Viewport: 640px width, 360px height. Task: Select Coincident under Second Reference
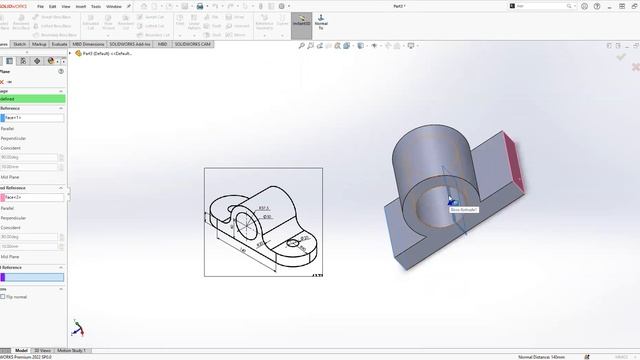(x=10, y=228)
